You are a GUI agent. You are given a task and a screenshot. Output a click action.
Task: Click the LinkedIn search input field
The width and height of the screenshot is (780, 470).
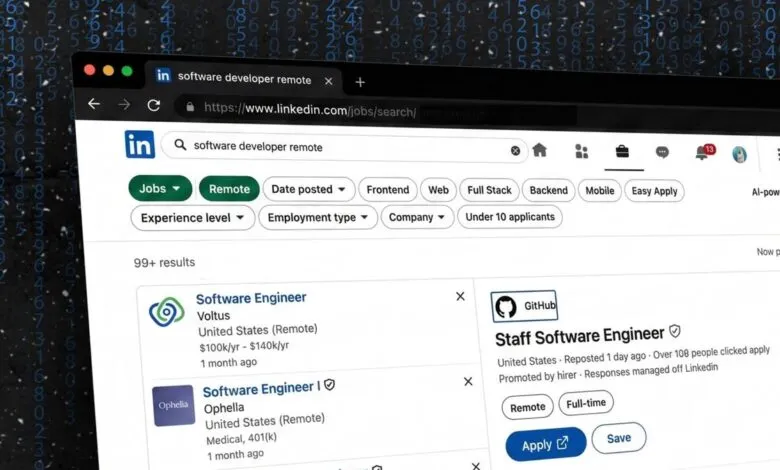tap(343, 147)
